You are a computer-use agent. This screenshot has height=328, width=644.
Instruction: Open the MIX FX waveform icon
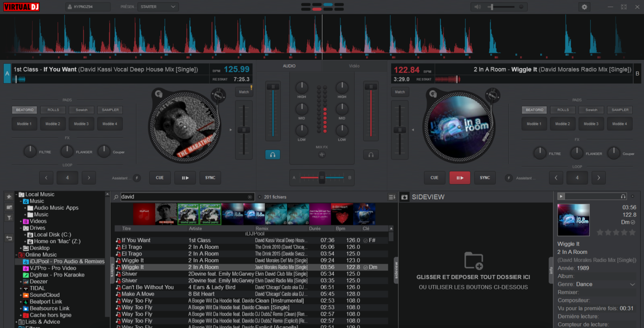pyautogui.click(x=322, y=154)
